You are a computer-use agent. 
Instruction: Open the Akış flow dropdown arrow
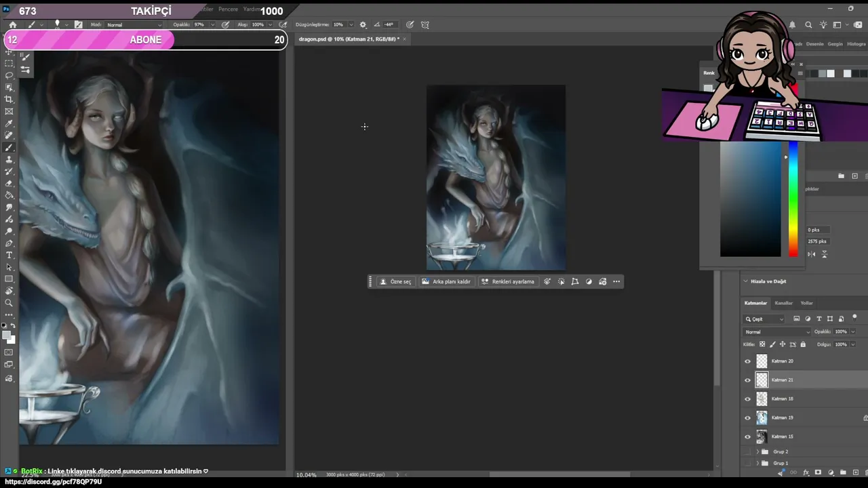click(x=269, y=25)
